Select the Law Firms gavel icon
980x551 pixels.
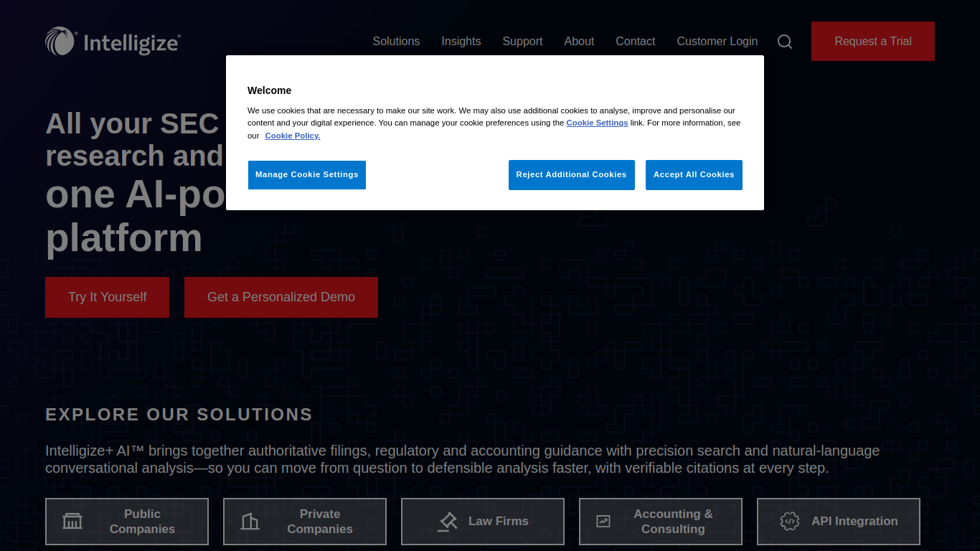click(447, 522)
